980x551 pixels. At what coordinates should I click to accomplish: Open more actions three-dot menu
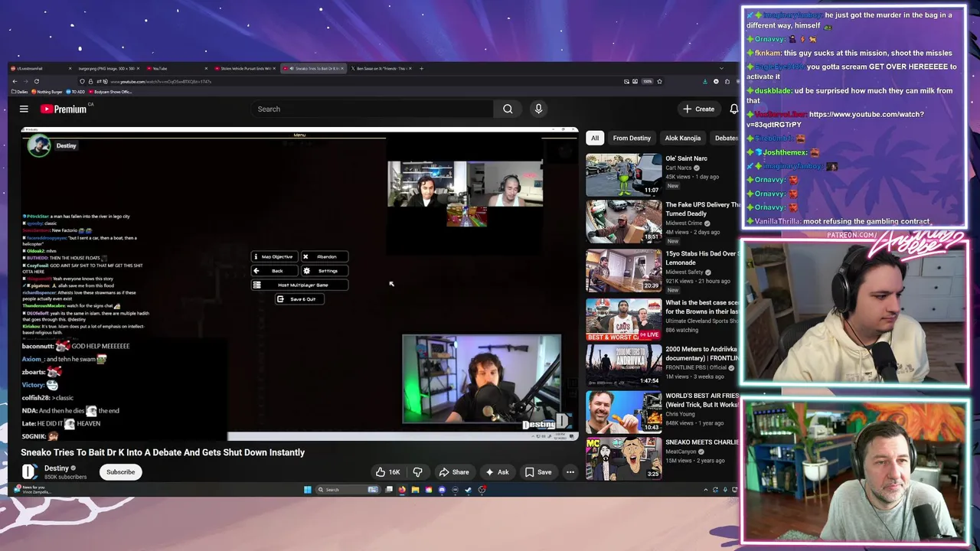(570, 472)
